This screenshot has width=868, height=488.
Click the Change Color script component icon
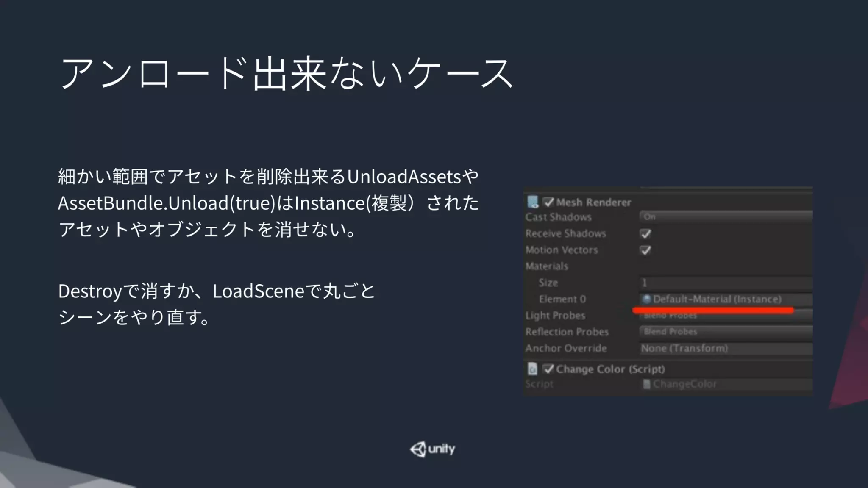(x=533, y=369)
